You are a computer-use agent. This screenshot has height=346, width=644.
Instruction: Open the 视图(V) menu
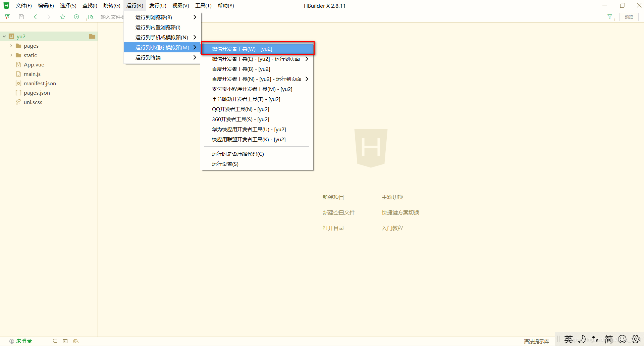pos(181,6)
